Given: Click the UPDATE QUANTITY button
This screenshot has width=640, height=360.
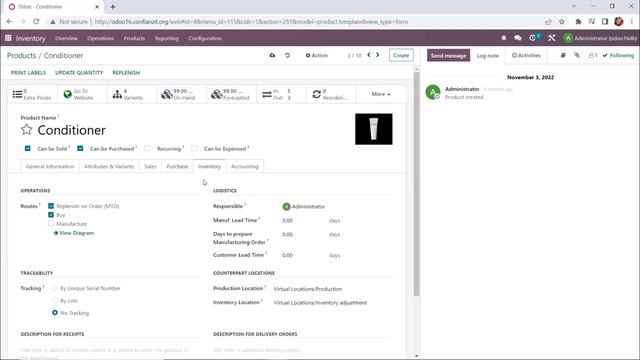Looking at the screenshot, I should pyautogui.click(x=79, y=72).
